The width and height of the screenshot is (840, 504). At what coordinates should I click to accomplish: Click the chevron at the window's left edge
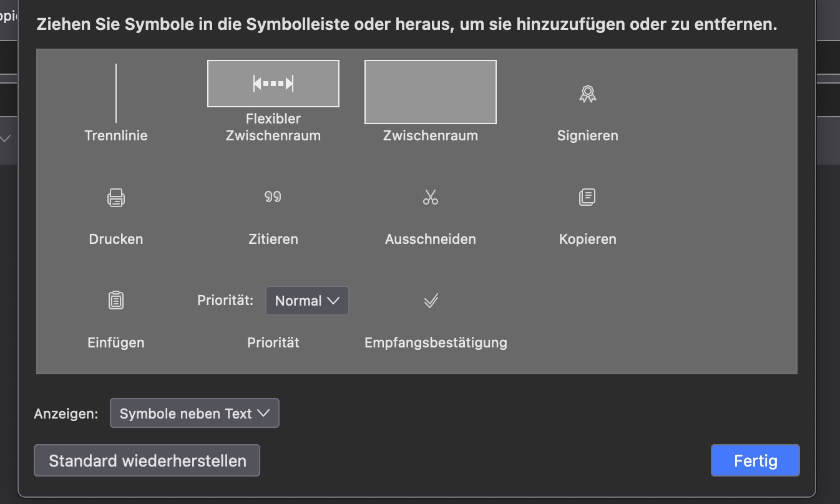(5, 138)
